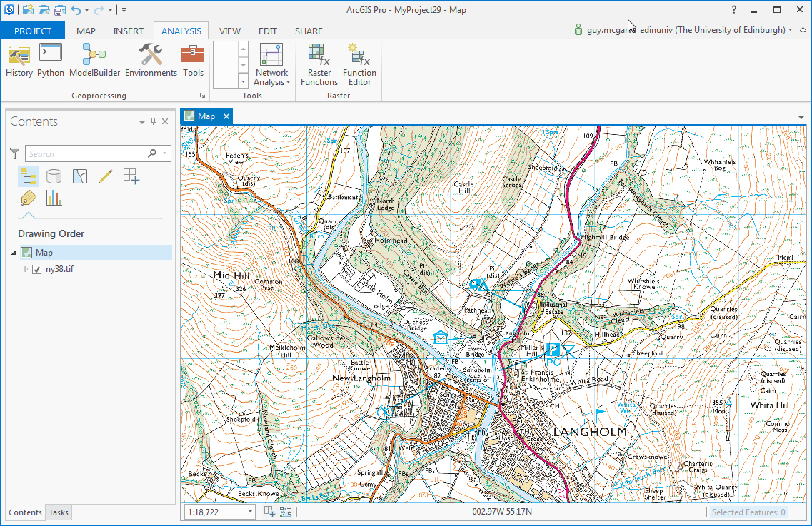The image size is (812, 526).
Task: Launch ModelBuilder
Action: [94, 61]
